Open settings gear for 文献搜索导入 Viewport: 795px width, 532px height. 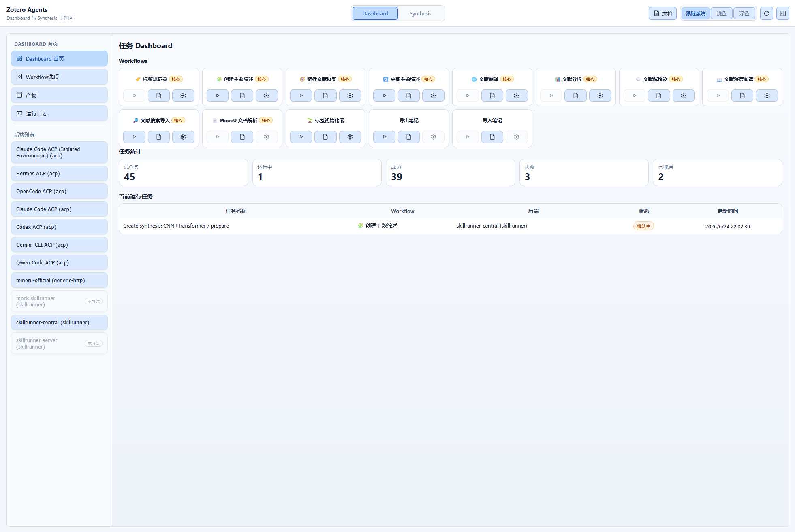[183, 137]
